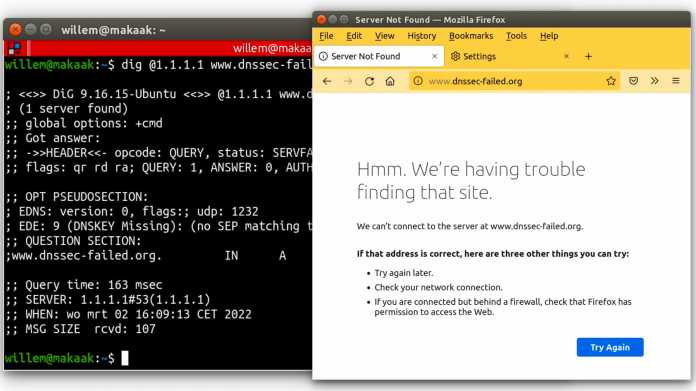
Task: Open Firefox Tools menu
Action: point(516,36)
